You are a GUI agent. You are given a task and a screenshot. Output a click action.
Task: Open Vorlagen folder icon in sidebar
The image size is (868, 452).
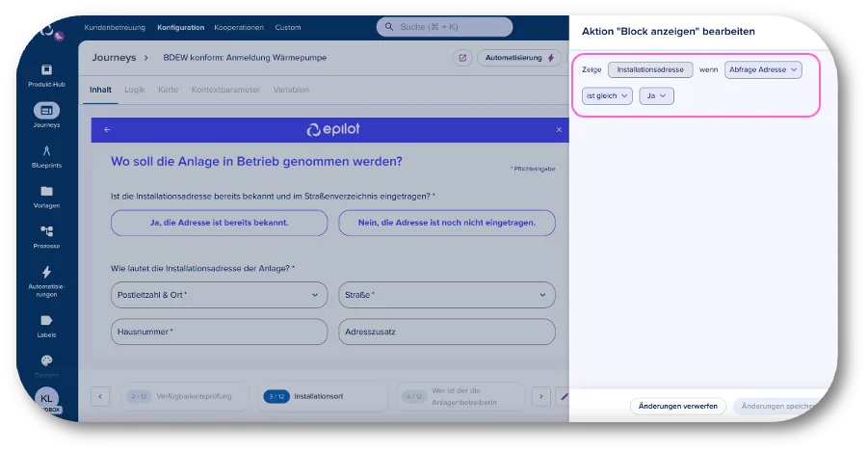coord(46,191)
